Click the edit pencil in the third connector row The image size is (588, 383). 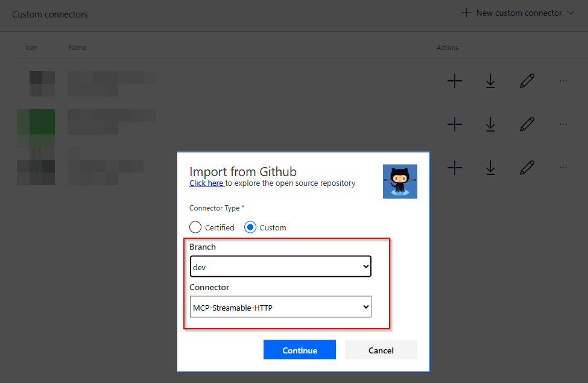click(526, 168)
